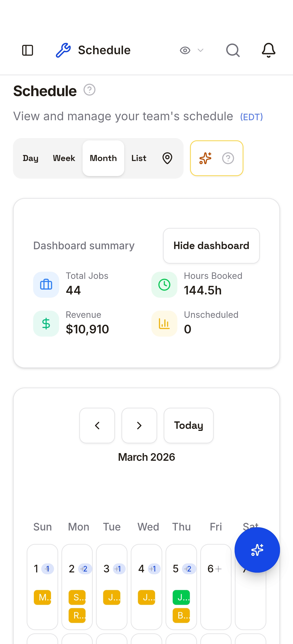Screen dimensions: 293x644
Task: Open the green job chip on March 5
Action: 181,597
